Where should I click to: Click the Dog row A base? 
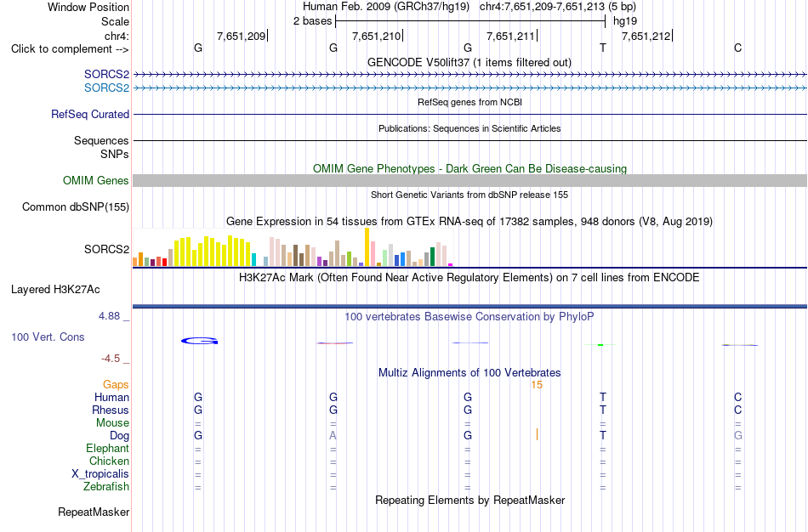point(333,436)
